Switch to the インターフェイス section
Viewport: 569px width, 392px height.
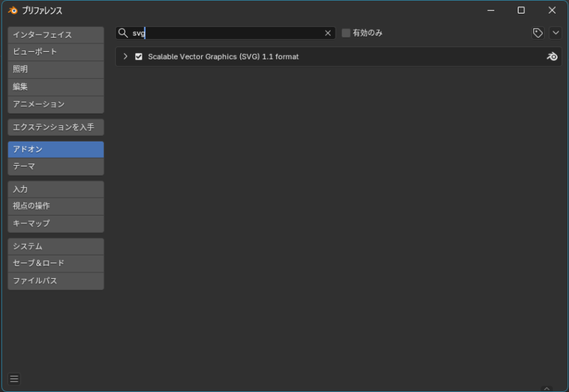[x=55, y=35]
